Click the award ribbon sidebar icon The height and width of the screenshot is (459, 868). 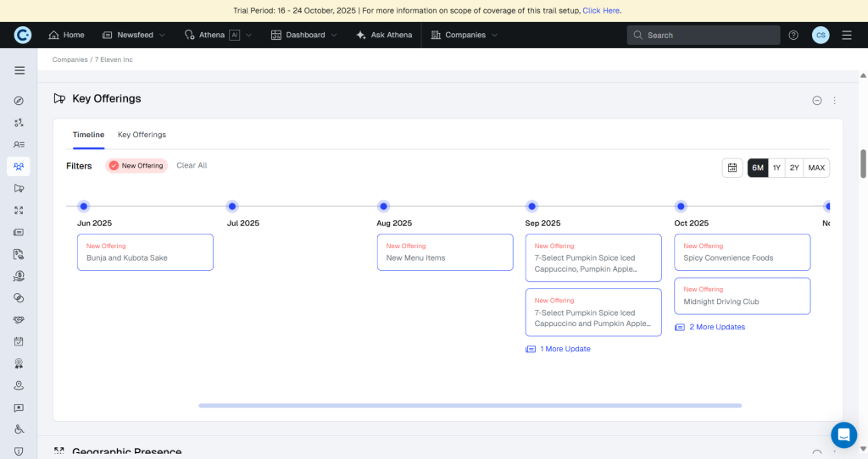(x=19, y=363)
